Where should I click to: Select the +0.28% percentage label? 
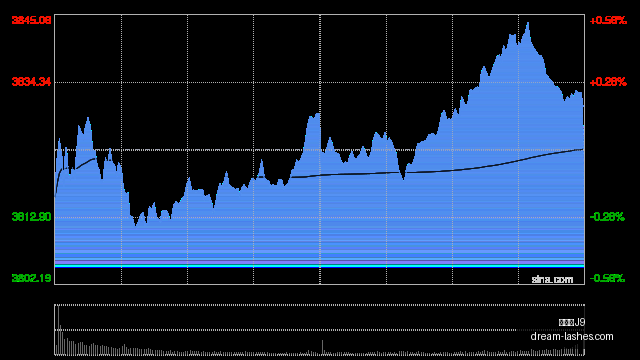coord(608,82)
